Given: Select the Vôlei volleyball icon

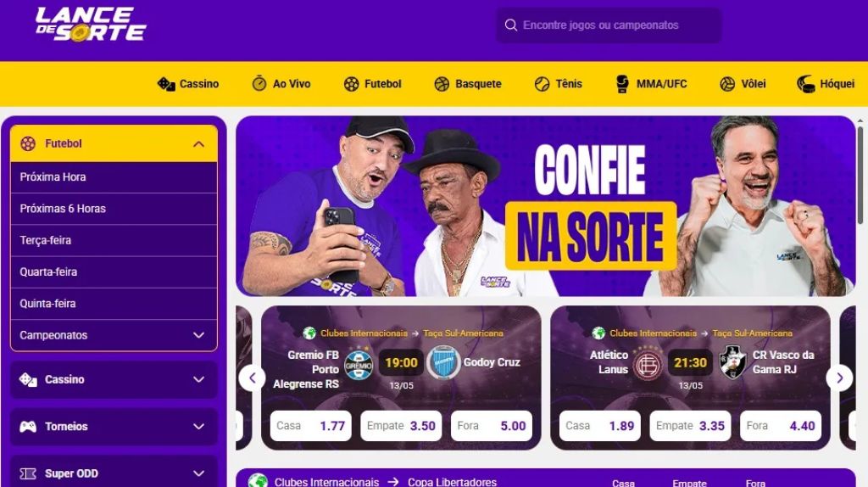Looking at the screenshot, I should [x=726, y=84].
